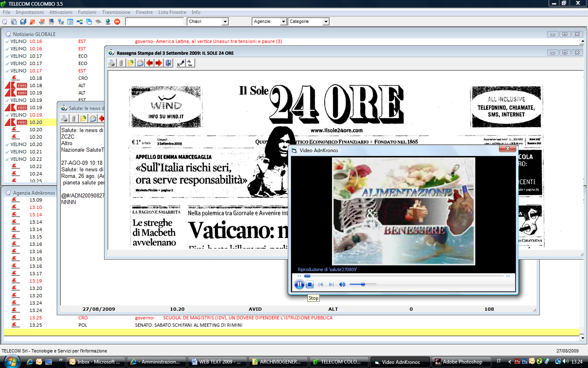Click the printer icon in Salute news window
The width and height of the screenshot is (588, 368).
coord(65,119)
